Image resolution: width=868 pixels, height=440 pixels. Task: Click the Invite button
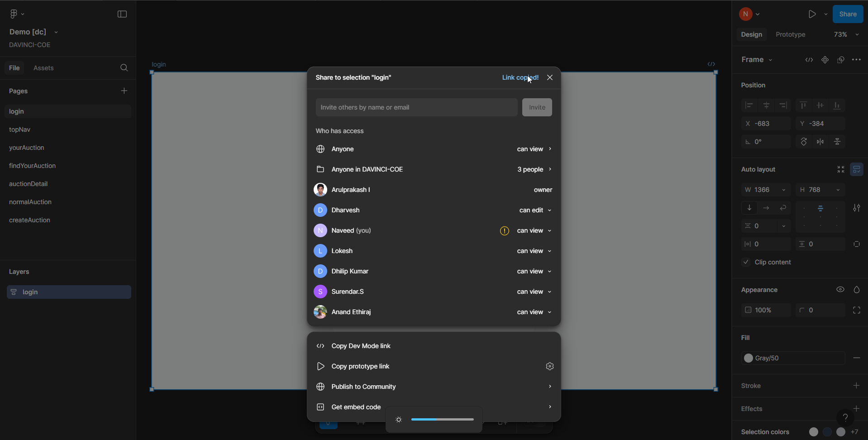537,107
